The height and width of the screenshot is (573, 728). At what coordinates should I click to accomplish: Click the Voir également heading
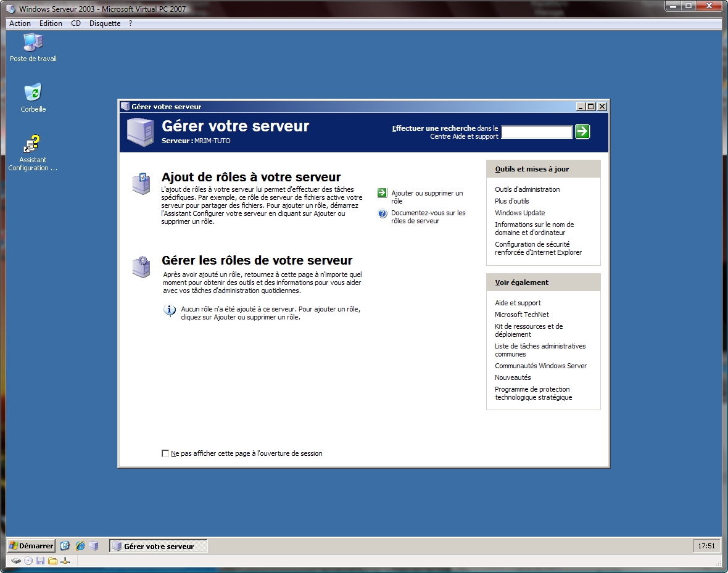tap(521, 282)
